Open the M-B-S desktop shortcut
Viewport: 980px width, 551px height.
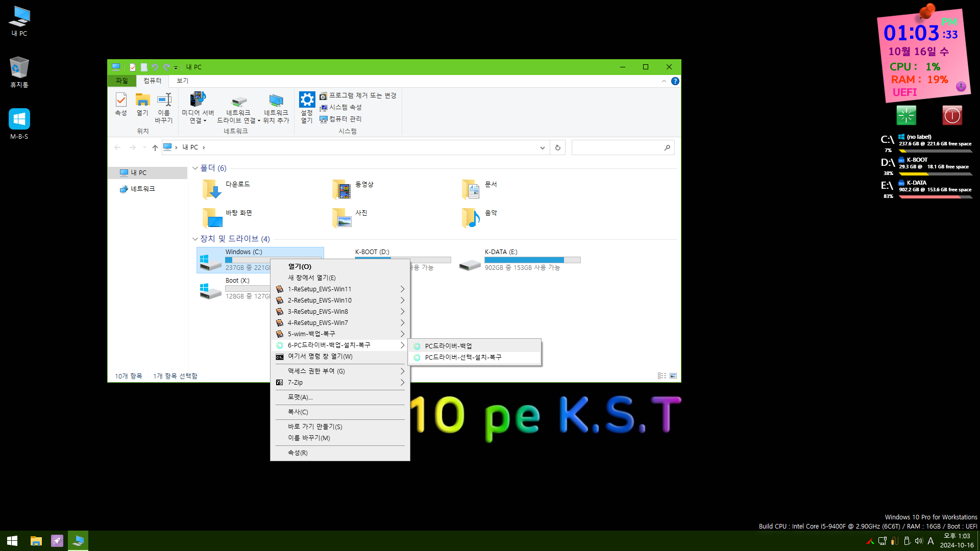click(x=19, y=124)
